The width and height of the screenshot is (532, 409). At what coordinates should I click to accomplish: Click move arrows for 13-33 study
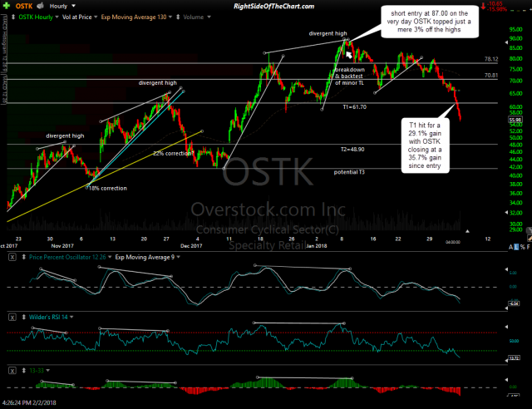[x=24, y=371]
